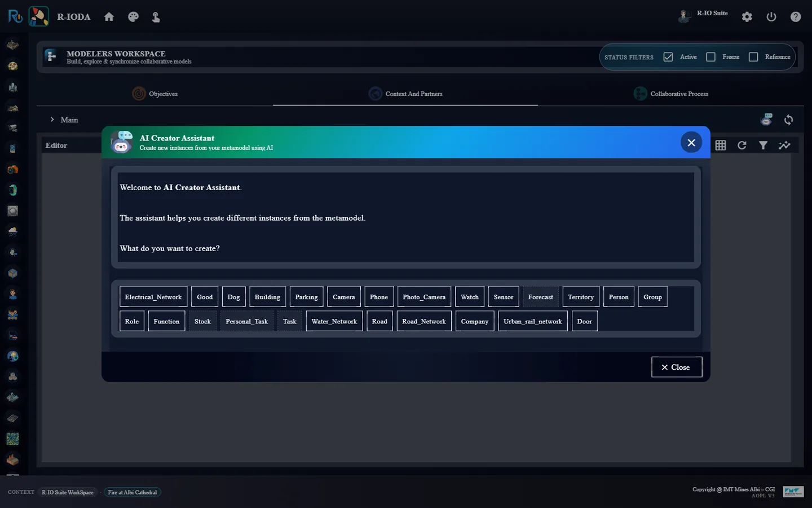Image resolution: width=812 pixels, height=508 pixels.
Task: Click the power logout icon
Action: point(771,17)
